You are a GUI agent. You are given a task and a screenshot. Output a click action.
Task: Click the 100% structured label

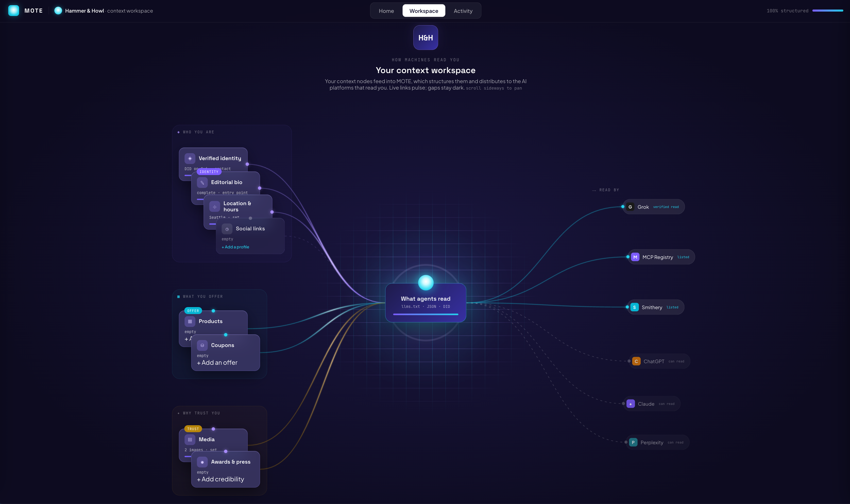787,11
